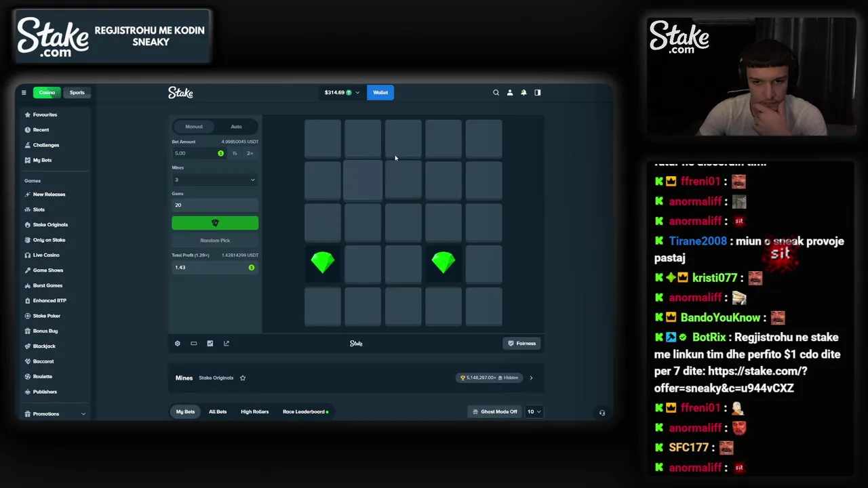This screenshot has height=488, width=868.
Task: Click the Stake logo in header
Action: pyautogui.click(x=180, y=92)
